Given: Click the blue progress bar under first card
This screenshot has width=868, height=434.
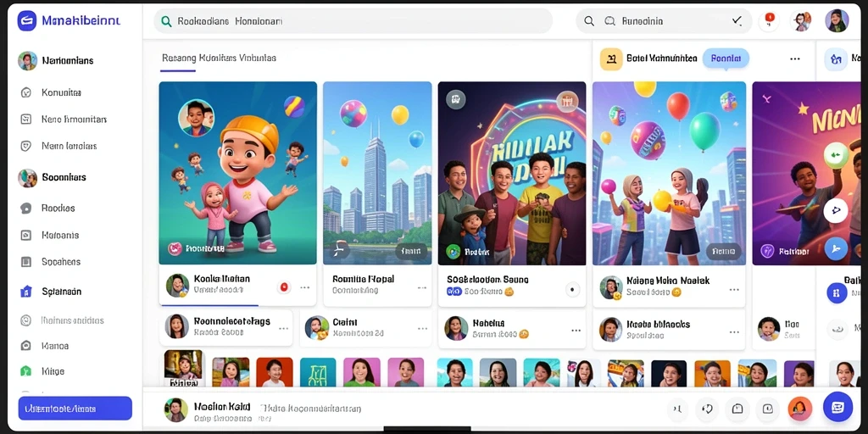Looking at the screenshot, I should click(x=209, y=305).
